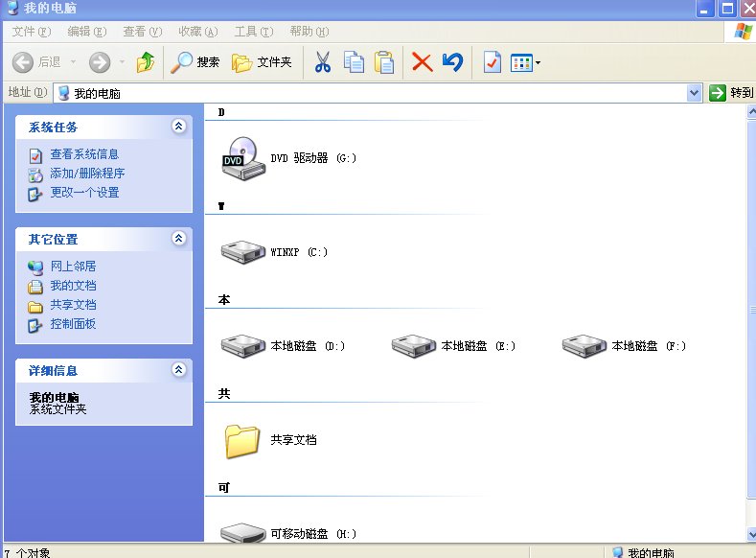
Task: Click the 转到 Go button
Action: pos(731,93)
